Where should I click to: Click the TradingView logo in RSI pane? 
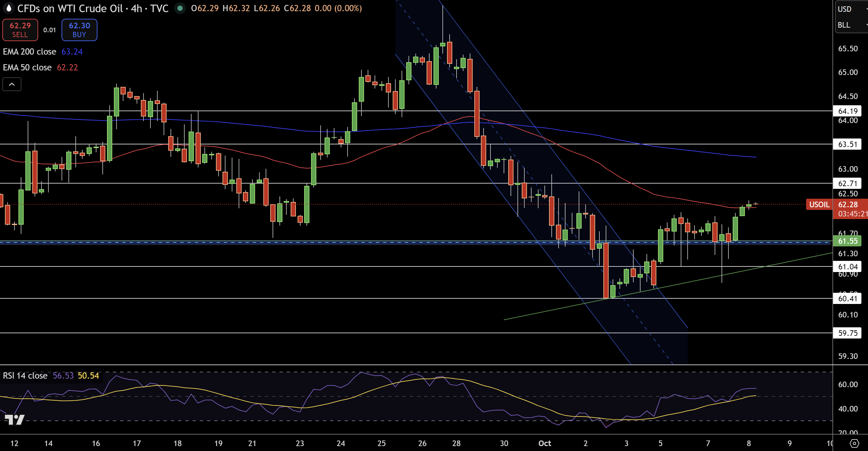click(15, 419)
